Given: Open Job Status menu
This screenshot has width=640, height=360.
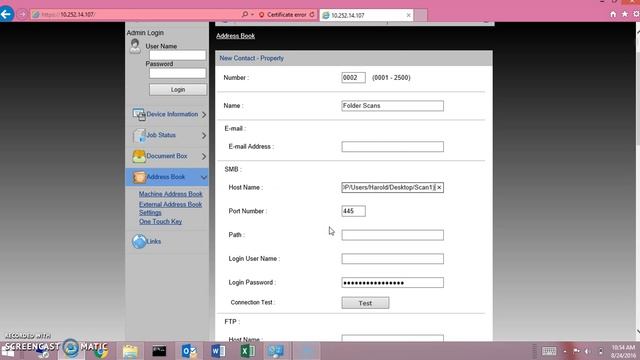Looking at the screenshot, I should (161, 135).
